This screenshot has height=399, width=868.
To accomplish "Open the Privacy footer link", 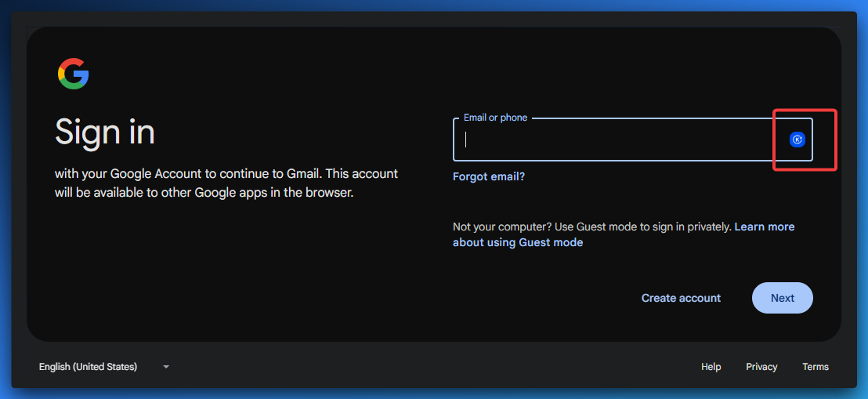I will 761,366.
